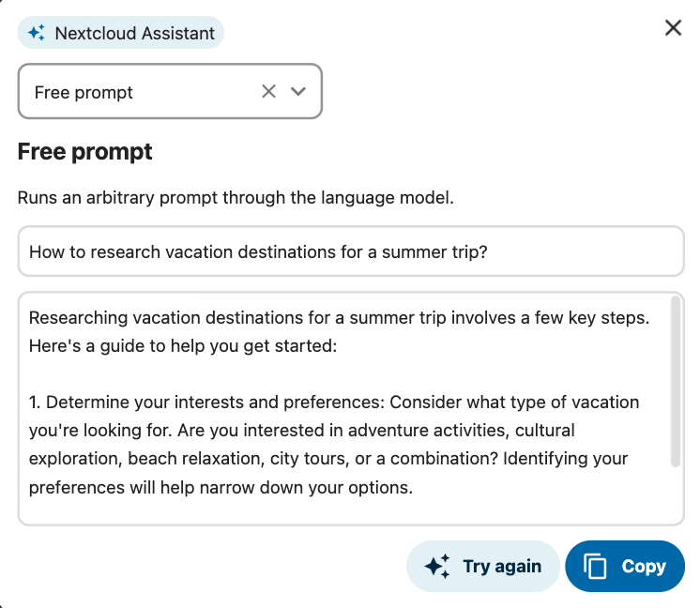Open the Free prompt selection box
The image size is (700, 608).
[x=141, y=92]
